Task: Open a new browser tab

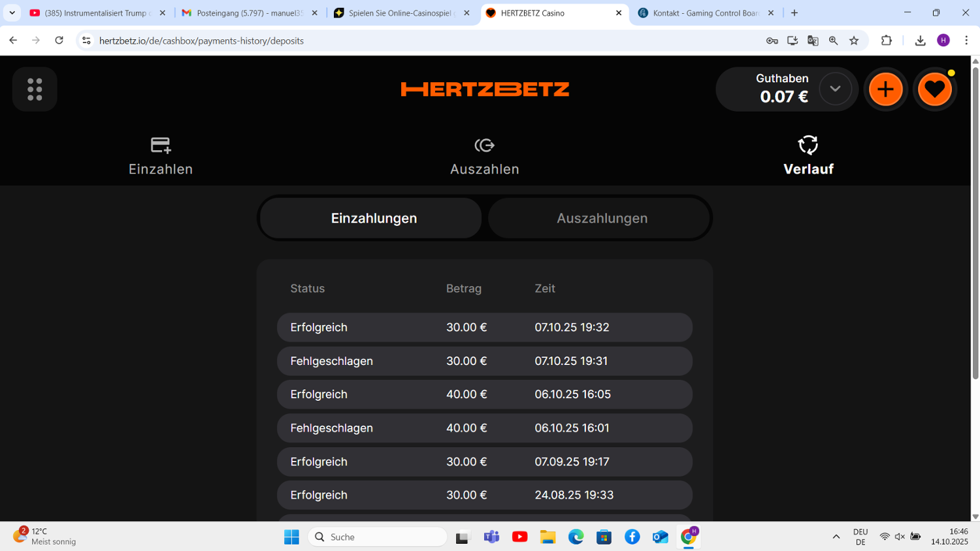Action: pos(794,13)
